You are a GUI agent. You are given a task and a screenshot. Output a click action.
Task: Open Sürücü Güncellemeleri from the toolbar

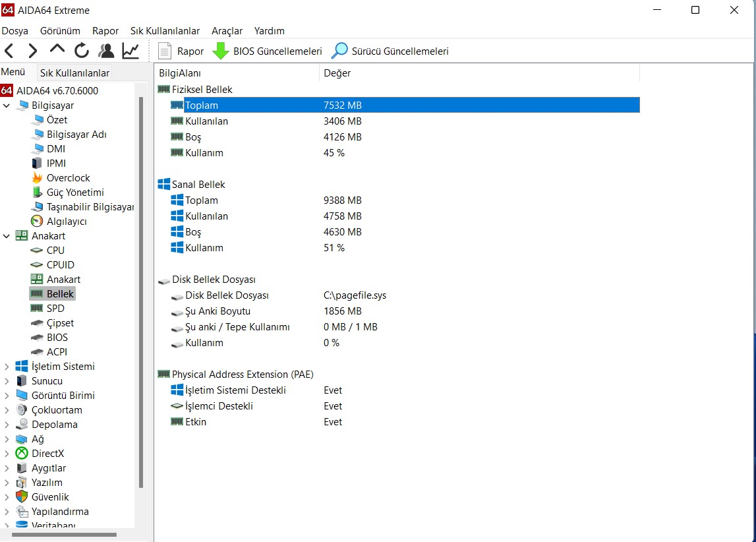390,51
